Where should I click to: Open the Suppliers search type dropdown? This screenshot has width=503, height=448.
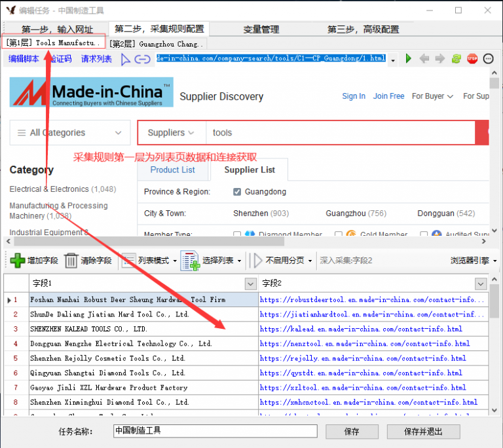[x=171, y=133]
